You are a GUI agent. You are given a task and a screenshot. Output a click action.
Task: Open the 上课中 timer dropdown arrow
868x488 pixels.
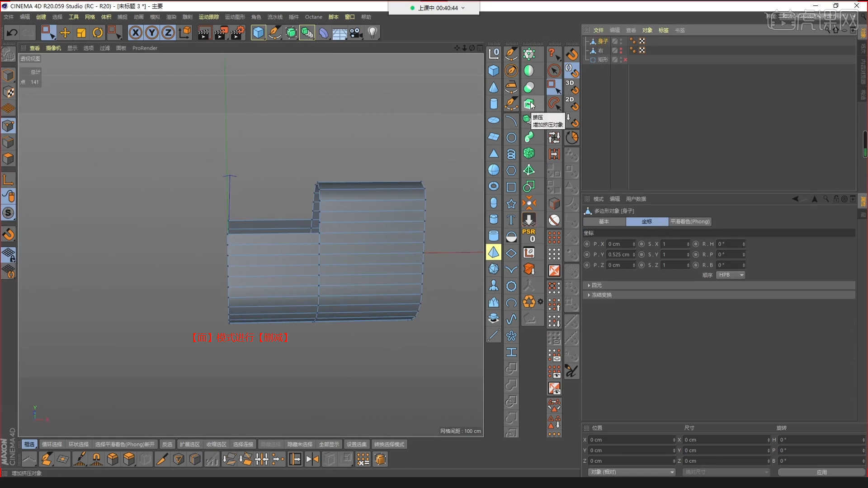click(x=463, y=8)
